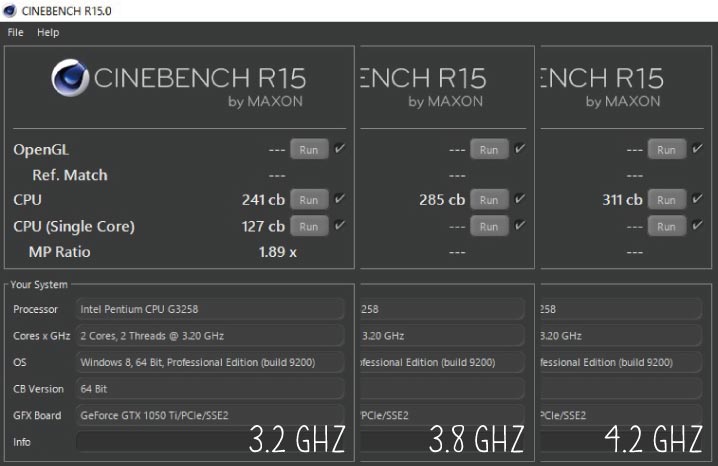Toggle the single core checkbox in the 285 cb panel
This screenshot has height=466, width=718.
[x=519, y=225]
